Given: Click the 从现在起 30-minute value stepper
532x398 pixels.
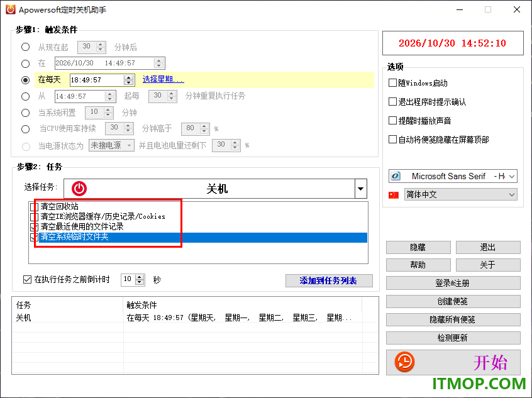Looking at the screenshot, I should (100, 47).
